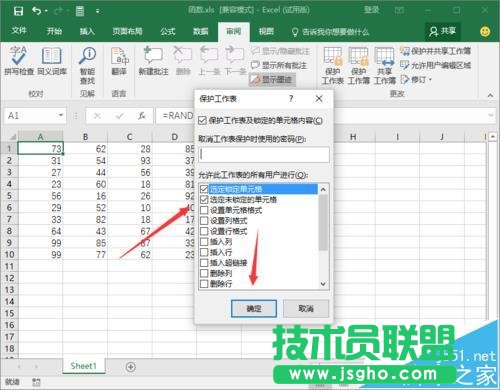Switch to the Insert (插入) tab

click(87, 32)
